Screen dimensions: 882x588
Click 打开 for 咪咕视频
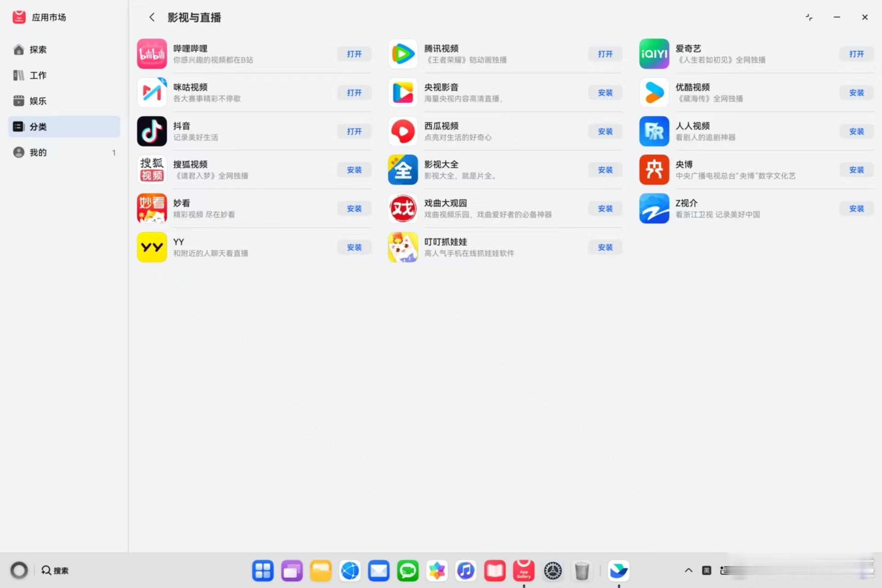(x=354, y=92)
